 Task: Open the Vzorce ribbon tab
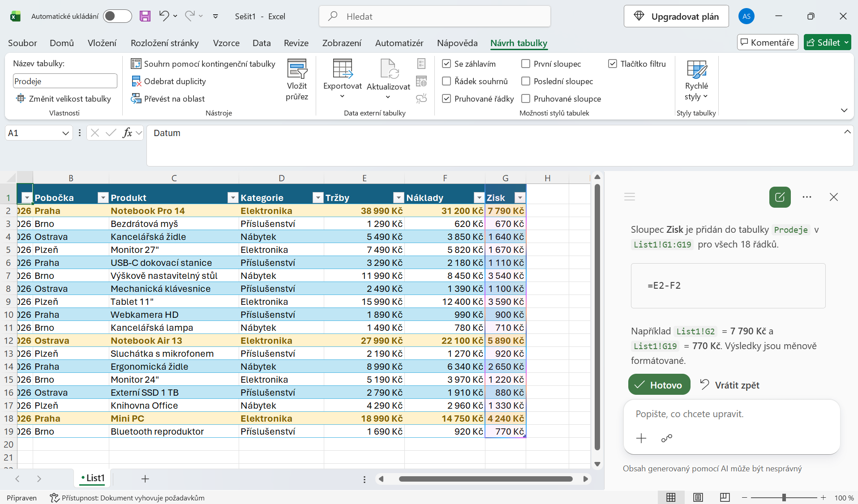[x=226, y=43]
